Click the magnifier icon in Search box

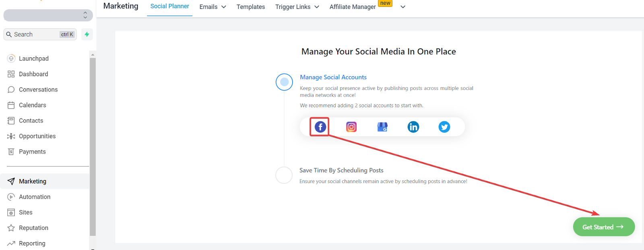[9, 34]
